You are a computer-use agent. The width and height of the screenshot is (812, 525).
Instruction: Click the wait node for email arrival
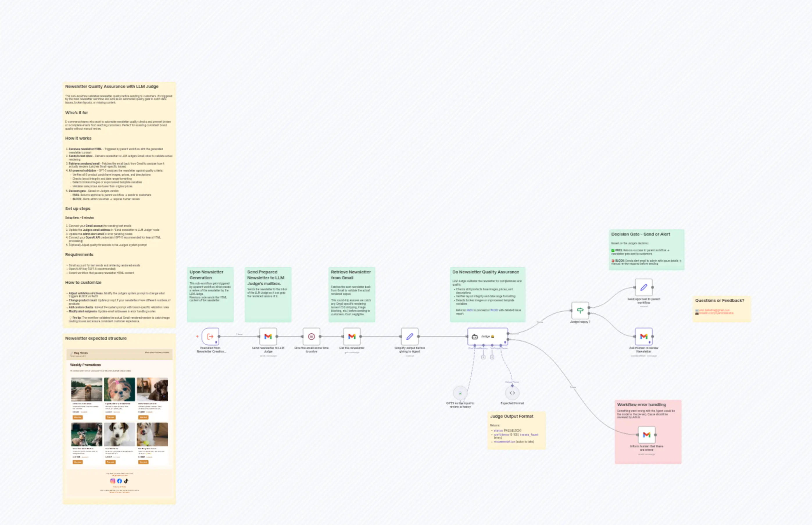click(x=311, y=337)
